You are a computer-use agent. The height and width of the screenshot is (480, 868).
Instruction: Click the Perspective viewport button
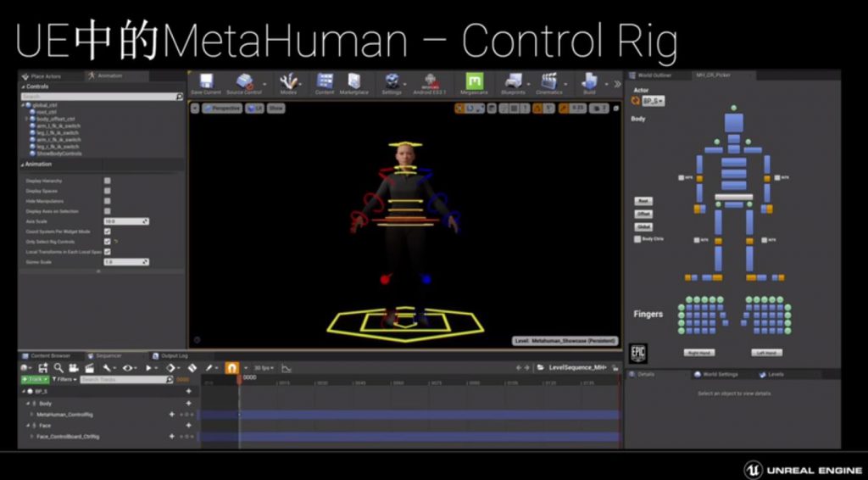point(223,108)
